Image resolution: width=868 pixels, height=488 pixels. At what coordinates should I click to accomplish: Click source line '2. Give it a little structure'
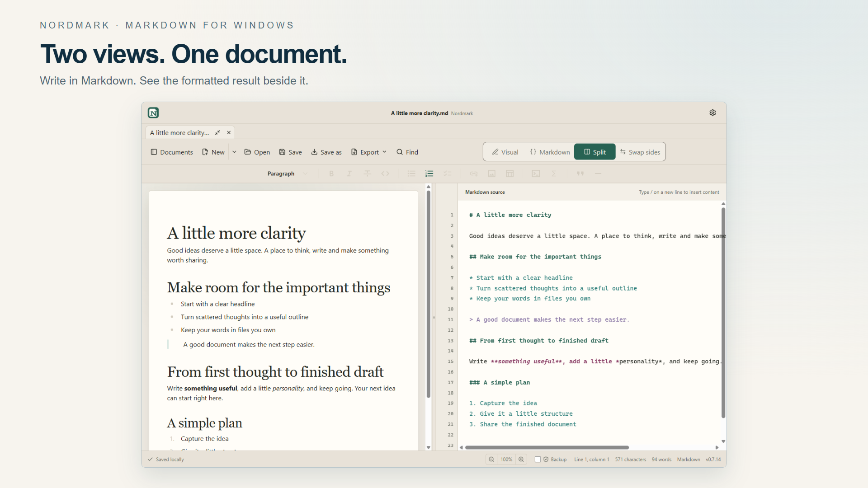pos(521,413)
